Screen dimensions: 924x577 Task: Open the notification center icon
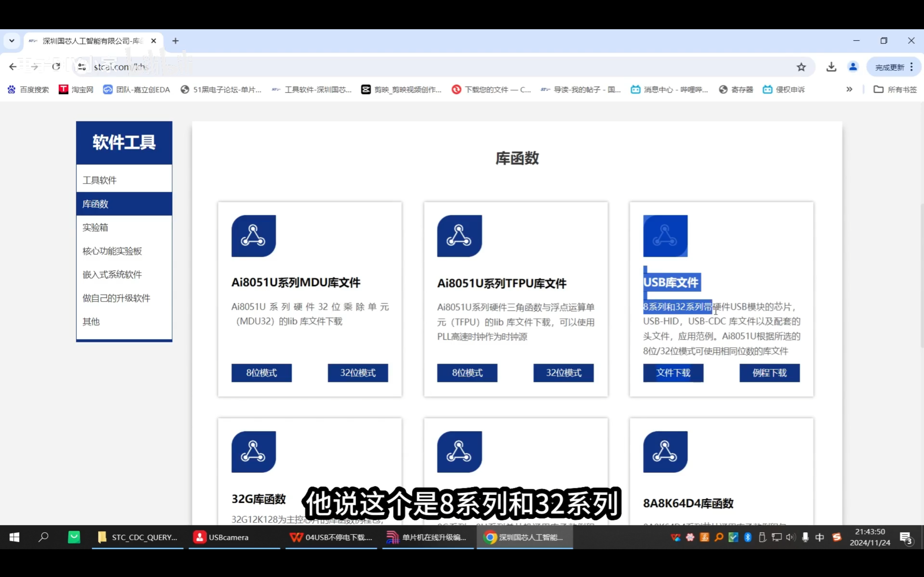(906, 538)
